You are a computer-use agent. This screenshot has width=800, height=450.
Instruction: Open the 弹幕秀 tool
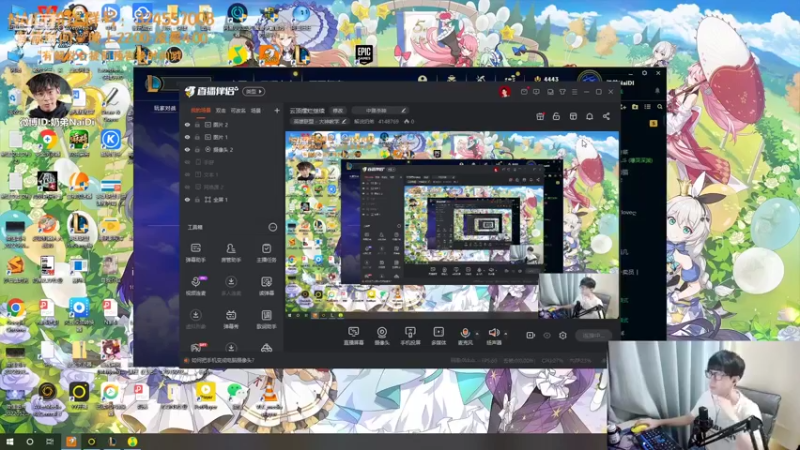231,319
